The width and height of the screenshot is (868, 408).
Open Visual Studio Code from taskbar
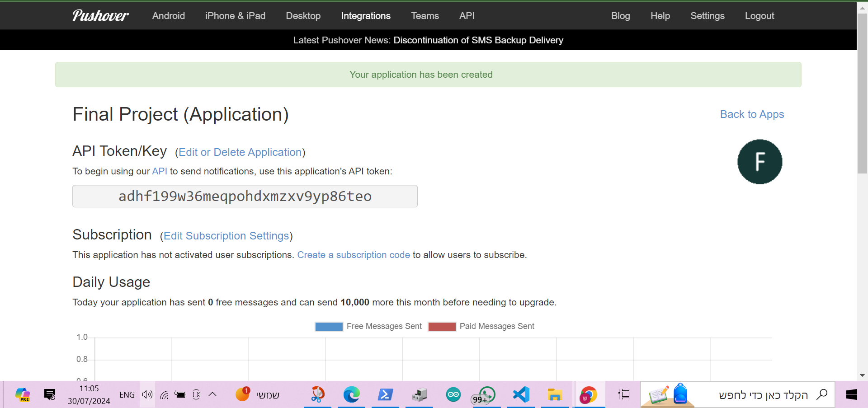[x=521, y=394]
